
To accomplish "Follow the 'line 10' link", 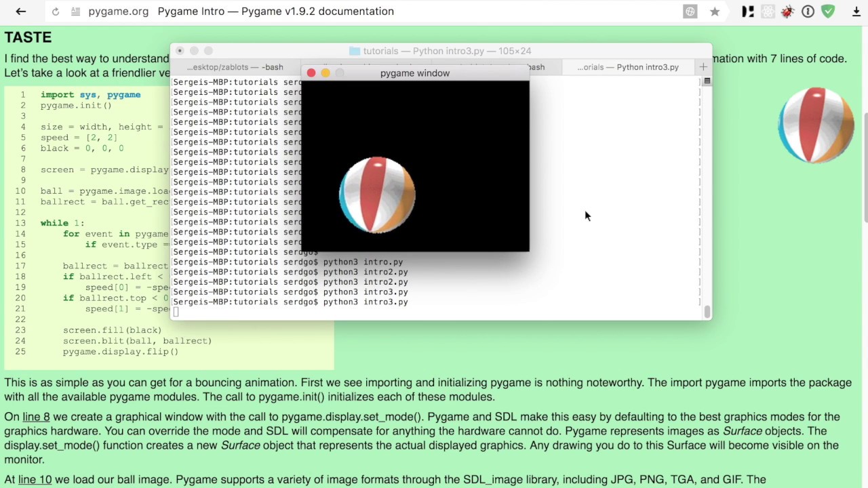I will 35,480.
